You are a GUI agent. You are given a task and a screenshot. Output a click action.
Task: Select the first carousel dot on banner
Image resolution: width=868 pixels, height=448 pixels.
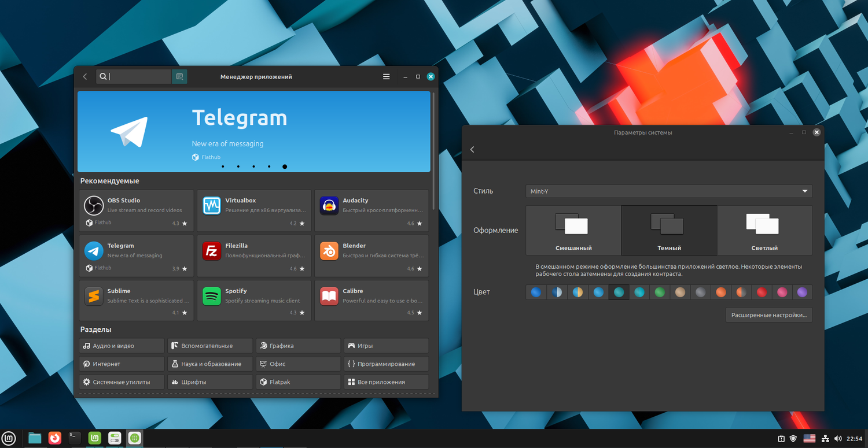[x=223, y=166]
